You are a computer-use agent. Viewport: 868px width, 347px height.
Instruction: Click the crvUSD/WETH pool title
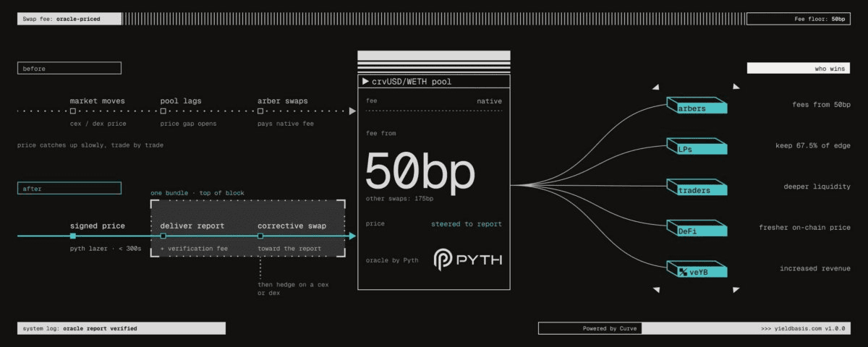[412, 82]
